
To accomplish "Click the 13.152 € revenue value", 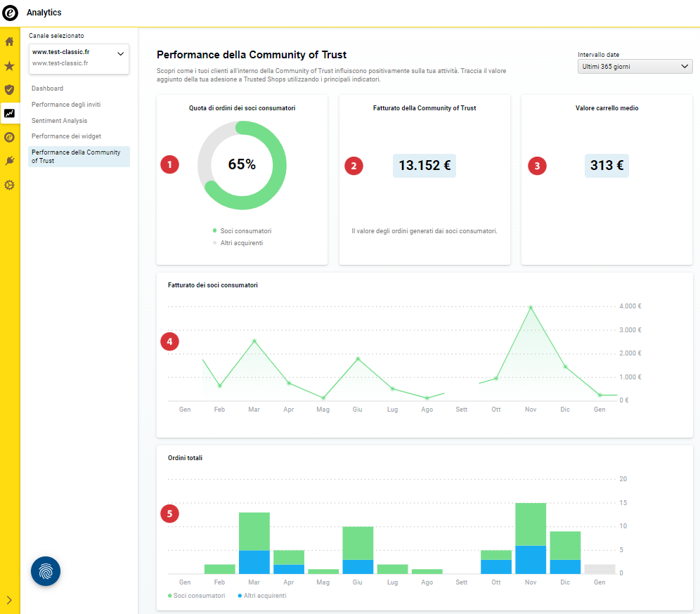I will (424, 166).
